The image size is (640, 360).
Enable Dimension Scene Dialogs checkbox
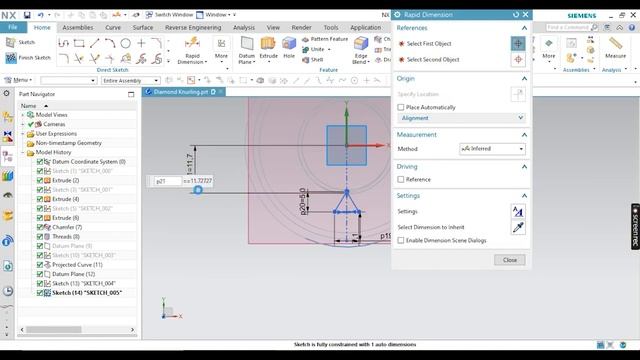[x=401, y=240]
